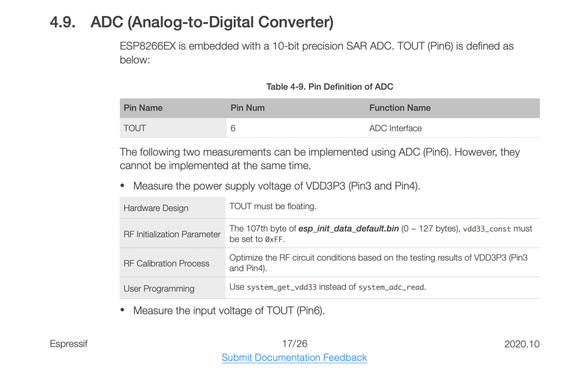The width and height of the screenshot is (588, 390).
Task: Select the Pin Name column header
Action: pos(143,108)
